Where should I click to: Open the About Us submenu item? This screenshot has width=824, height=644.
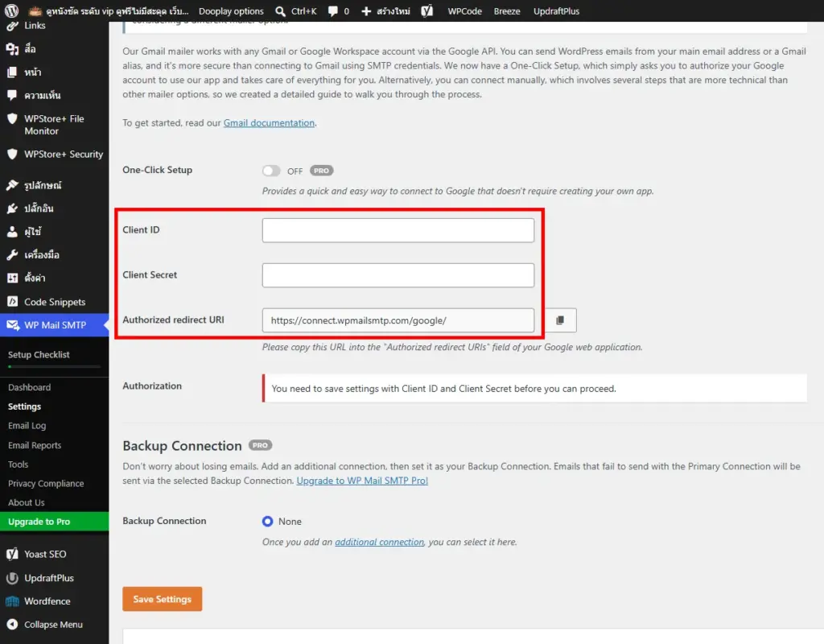27,502
